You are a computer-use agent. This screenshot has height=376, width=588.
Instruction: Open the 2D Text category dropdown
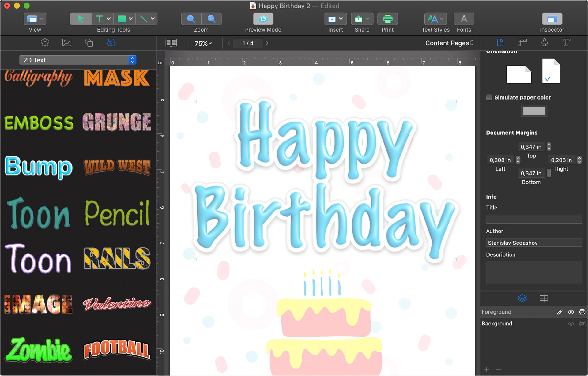(77, 60)
